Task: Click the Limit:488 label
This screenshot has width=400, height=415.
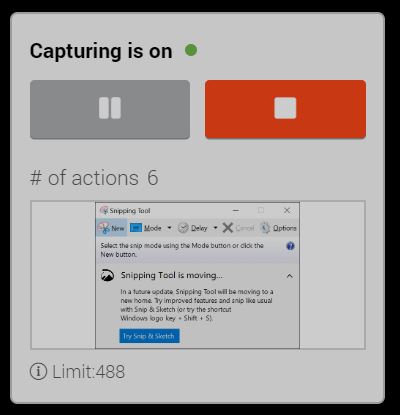Action: pos(89,371)
